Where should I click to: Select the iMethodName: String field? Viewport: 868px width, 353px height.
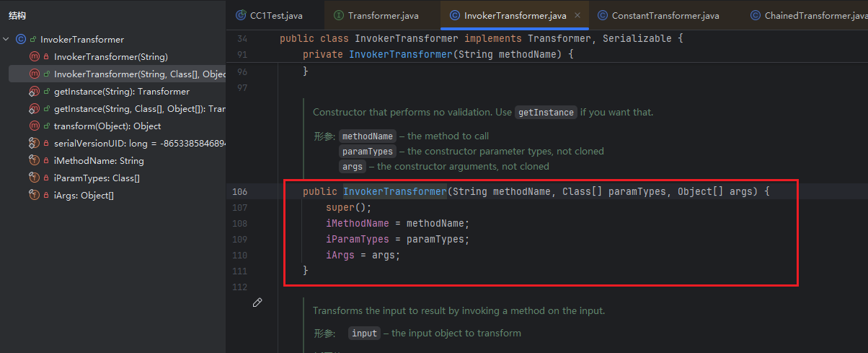pyautogui.click(x=99, y=161)
